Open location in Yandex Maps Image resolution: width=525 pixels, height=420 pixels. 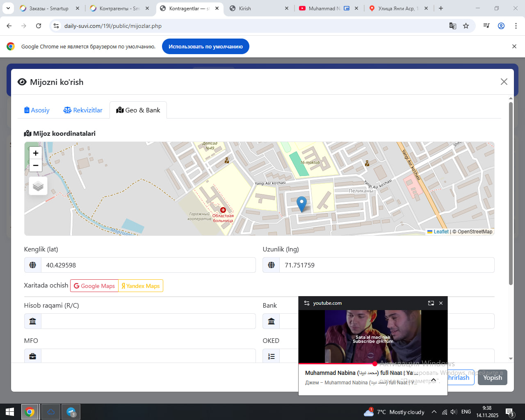(141, 286)
